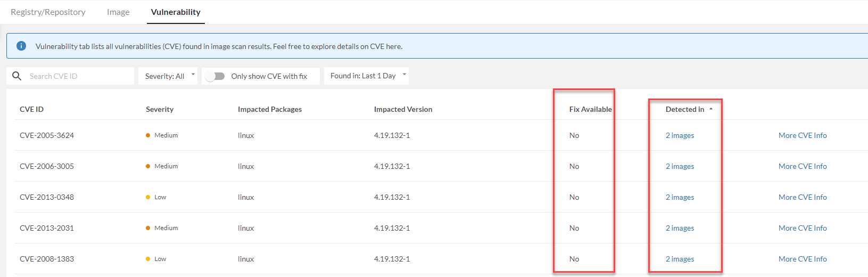Open the Image tab
Image resolution: width=868 pixels, height=277 pixels.
pyautogui.click(x=118, y=12)
